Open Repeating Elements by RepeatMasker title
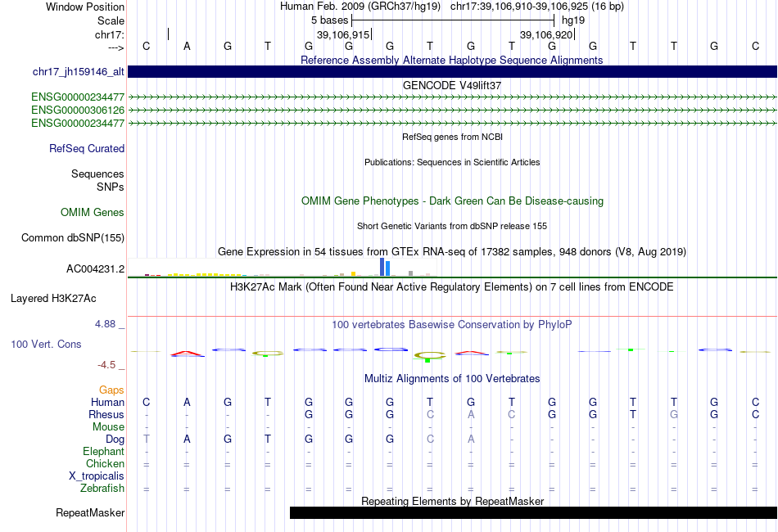This screenshot has height=532, width=778. click(452, 501)
